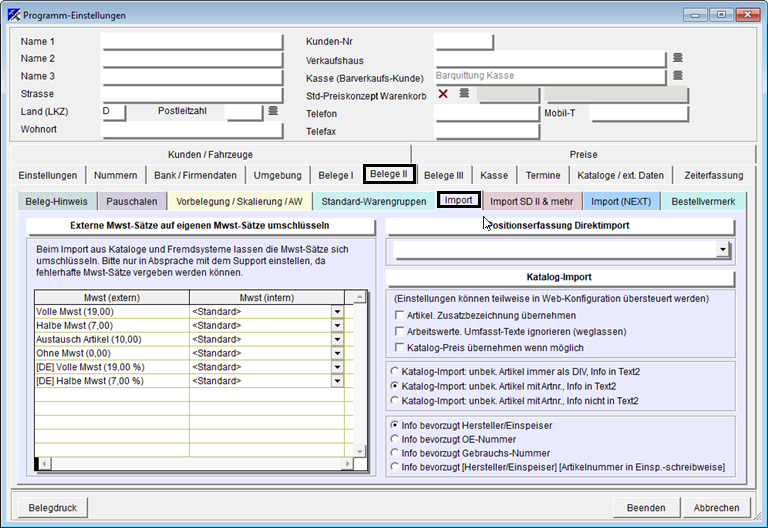Click the list icon next to Verkaufshaus field
768x528 pixels.
click(x=677, y=58)
